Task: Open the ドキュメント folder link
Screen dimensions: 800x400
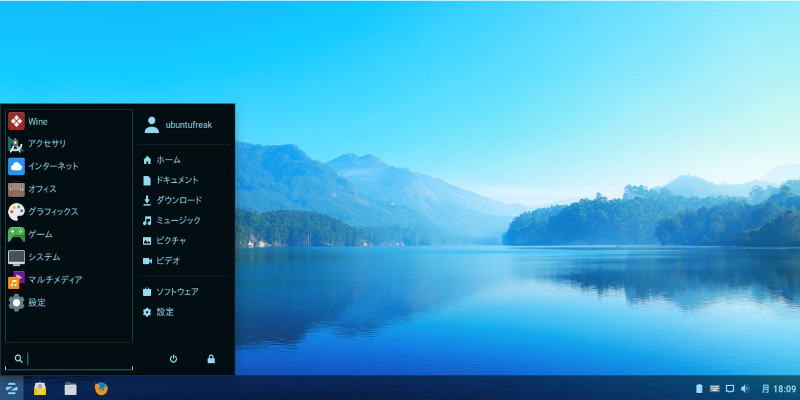Action: coord(178,180)
